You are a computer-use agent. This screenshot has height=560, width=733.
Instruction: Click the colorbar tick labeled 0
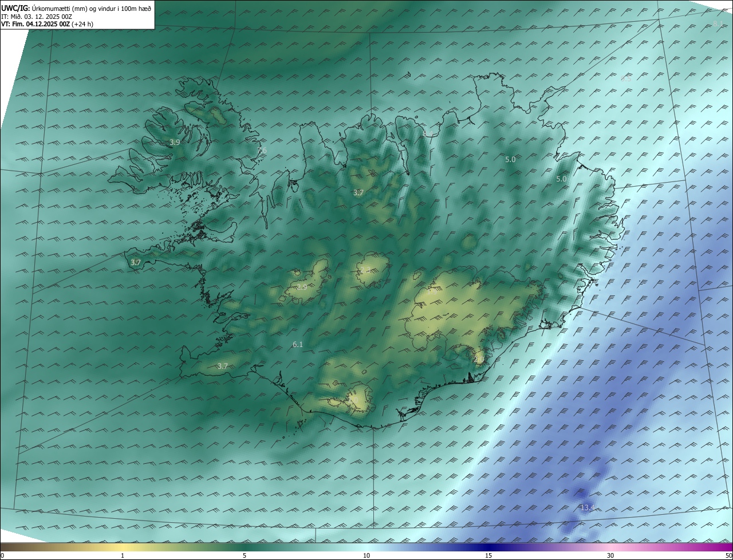2,555
